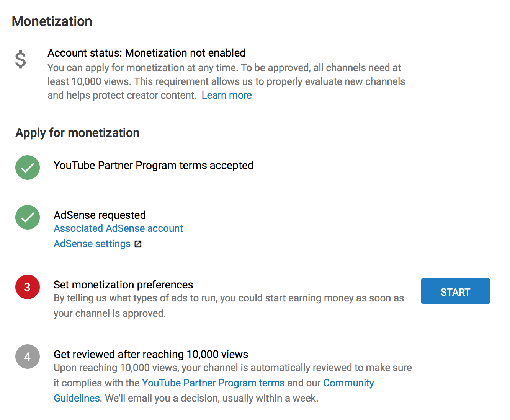Start setting monetization preferences
510x420 pixels.
click(x=456, y=291)
